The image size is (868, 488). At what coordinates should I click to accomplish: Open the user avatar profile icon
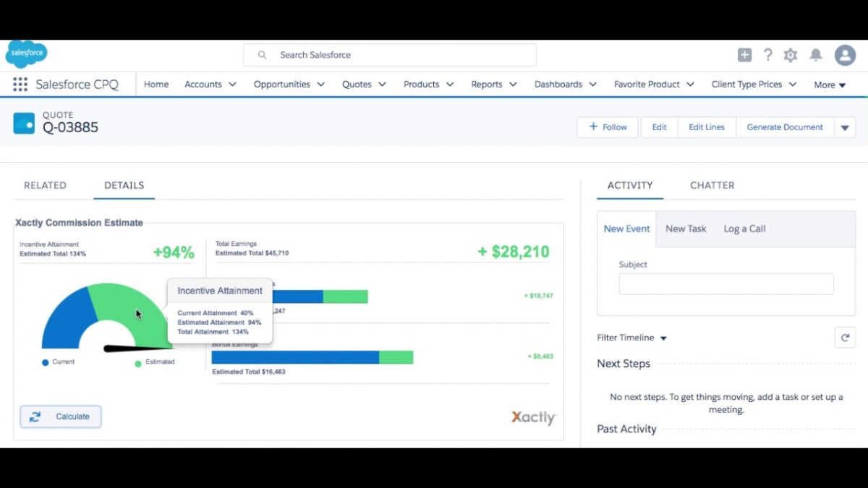pos(845,54)
